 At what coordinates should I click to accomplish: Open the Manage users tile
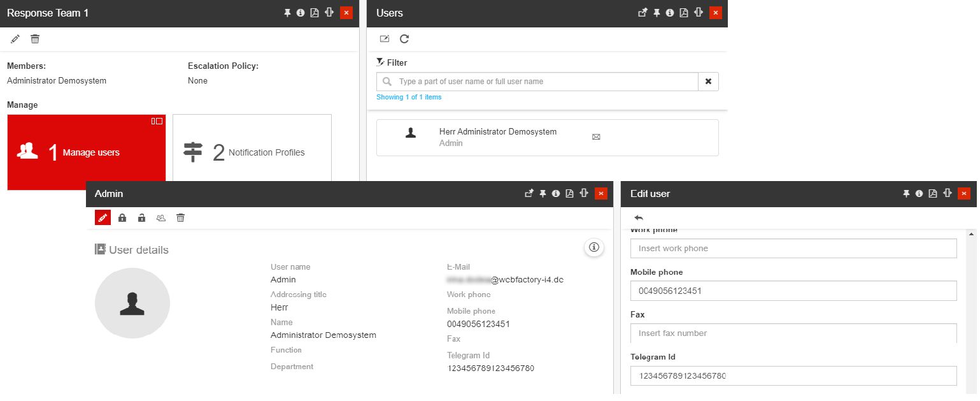pyautogui.click(x=87, y=152)
